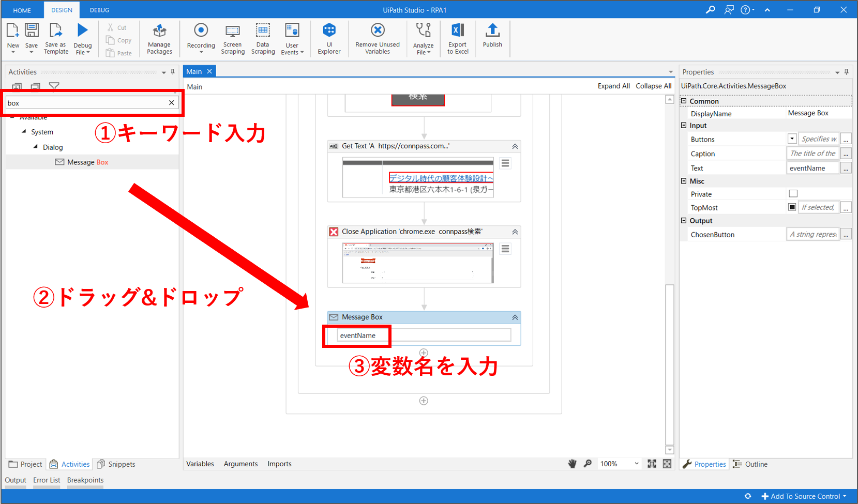Open the zoom level 100% dropdown

636,464
